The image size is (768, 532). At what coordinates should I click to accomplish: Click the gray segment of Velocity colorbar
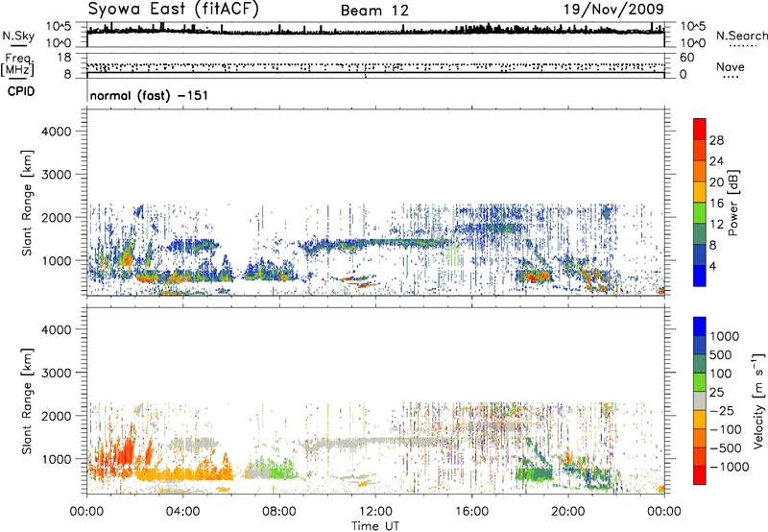[700, 401]
